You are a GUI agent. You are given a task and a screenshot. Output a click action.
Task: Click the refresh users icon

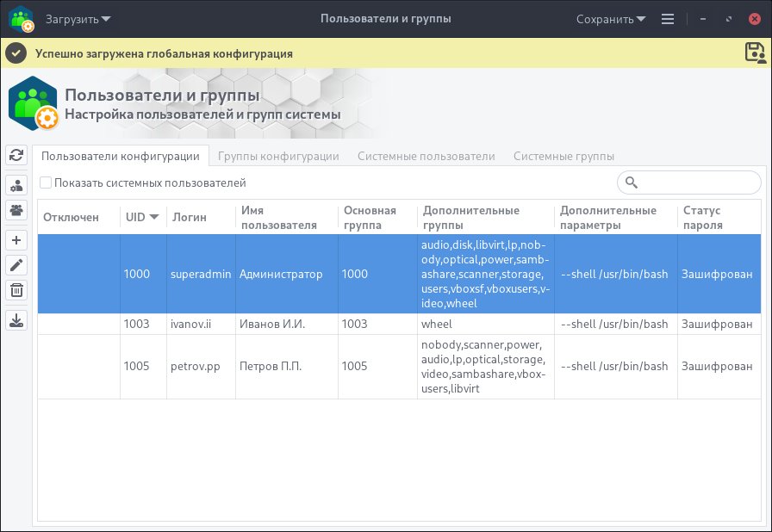coord(16,157)
